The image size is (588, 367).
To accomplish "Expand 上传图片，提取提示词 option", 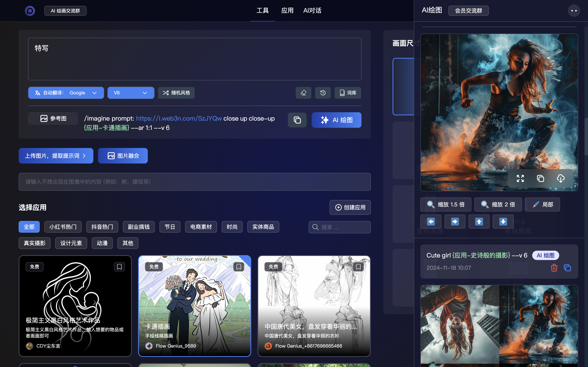I will tap(56, 156).
